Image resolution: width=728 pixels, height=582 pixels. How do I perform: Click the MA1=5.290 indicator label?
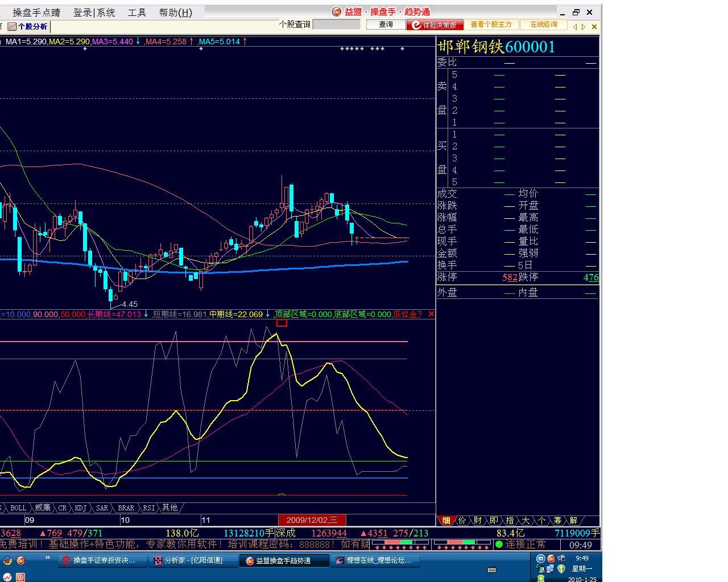pos(26,41)
